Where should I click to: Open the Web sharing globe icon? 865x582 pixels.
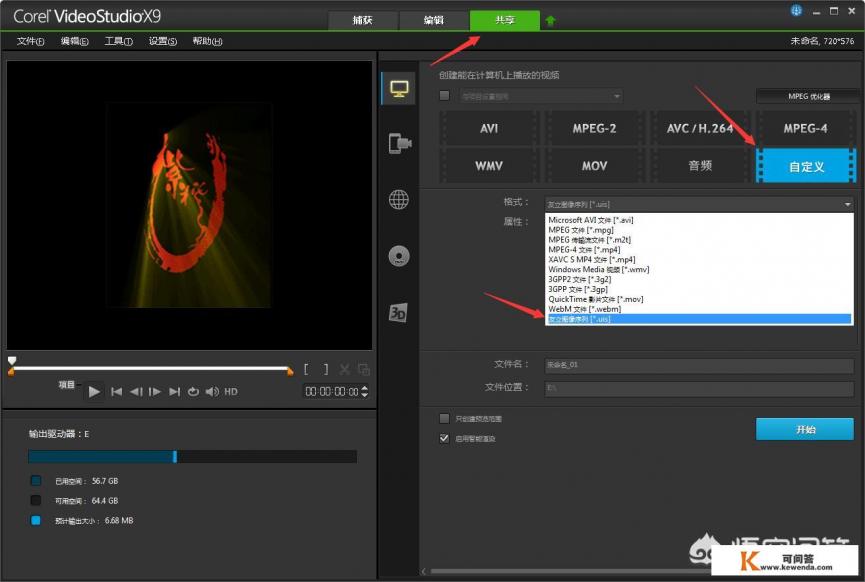point(399,200)
